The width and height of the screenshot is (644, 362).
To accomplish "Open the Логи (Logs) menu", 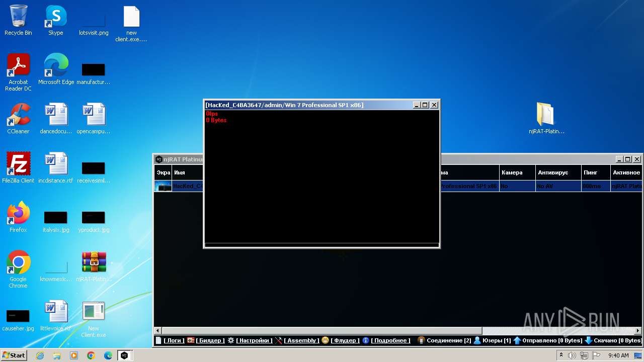I will coord(174,340).
